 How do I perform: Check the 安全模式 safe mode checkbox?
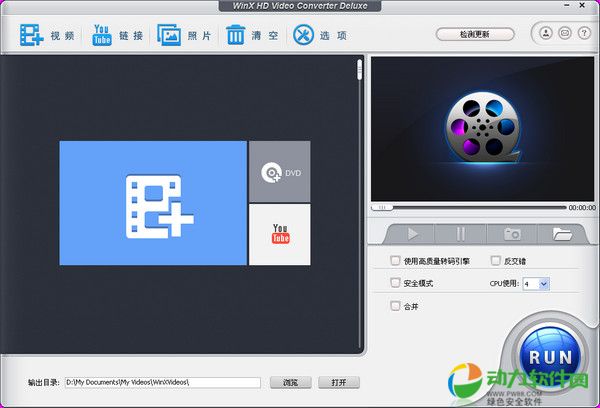pyautogui.click(x=395, y=283)
